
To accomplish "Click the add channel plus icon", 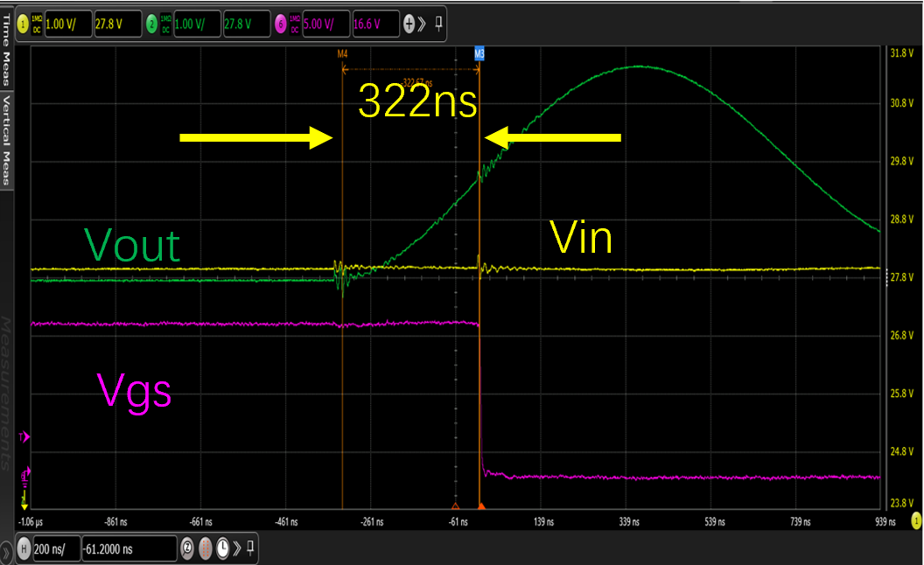I will [x=409, y=24].
